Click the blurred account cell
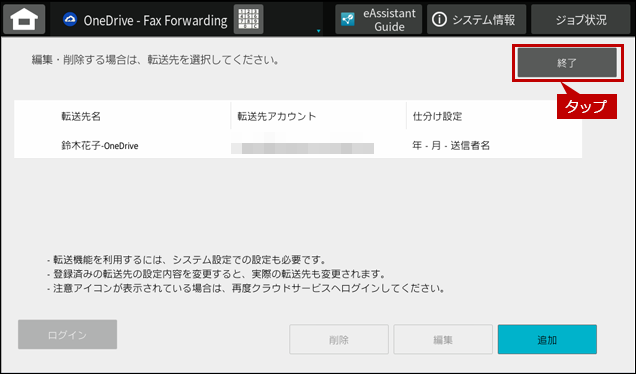Viewport: 636px width, 374px height. pyautogui.click(x=303, y=148)
